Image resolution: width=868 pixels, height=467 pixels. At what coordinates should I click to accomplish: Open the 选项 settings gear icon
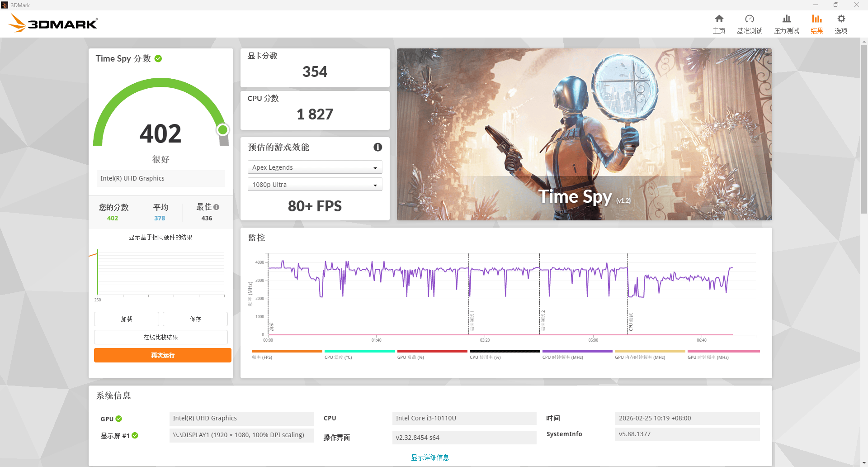[x=841, y=23]
